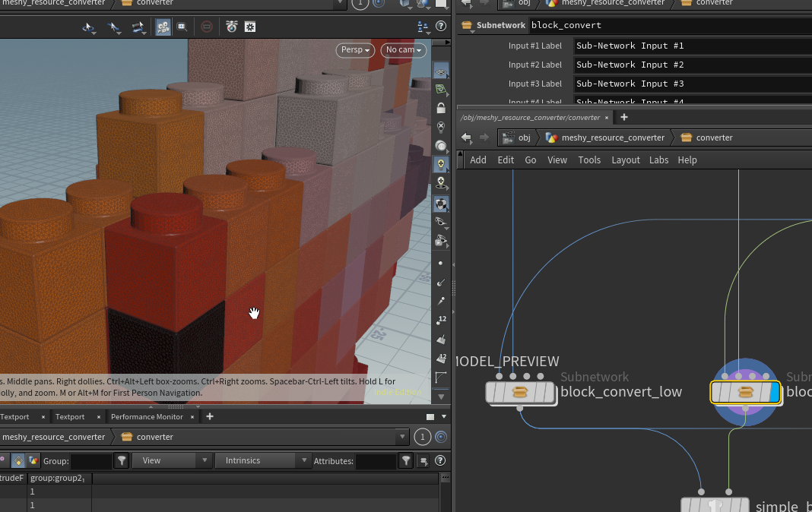
Task: Open the View dropdown in spreadsheet
Action: pyautogui.click(x=172, y=460)
